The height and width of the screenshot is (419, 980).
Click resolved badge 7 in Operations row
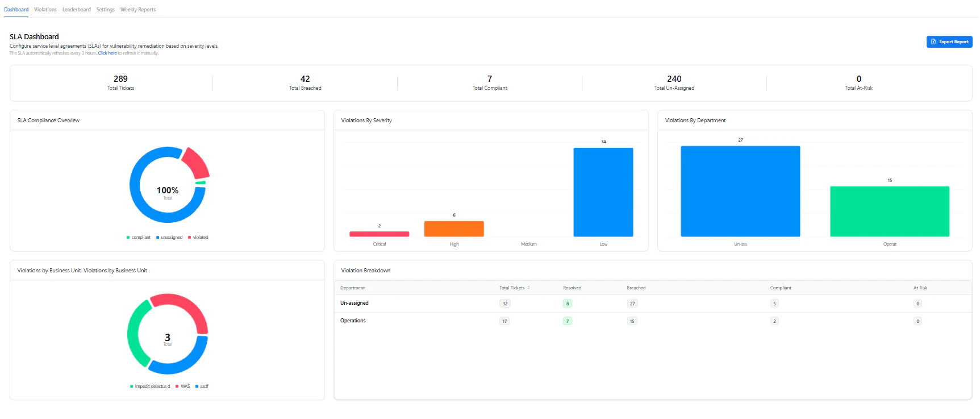(568, 321)
